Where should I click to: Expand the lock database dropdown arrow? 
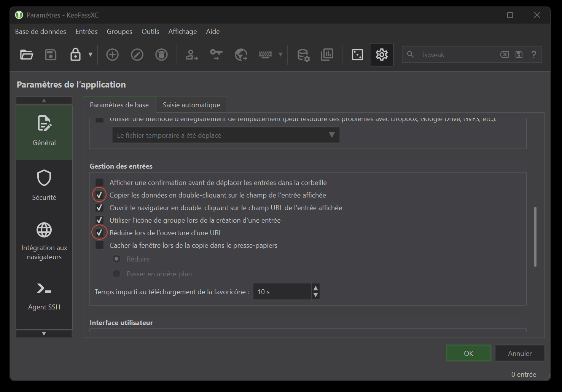point(91,54)
